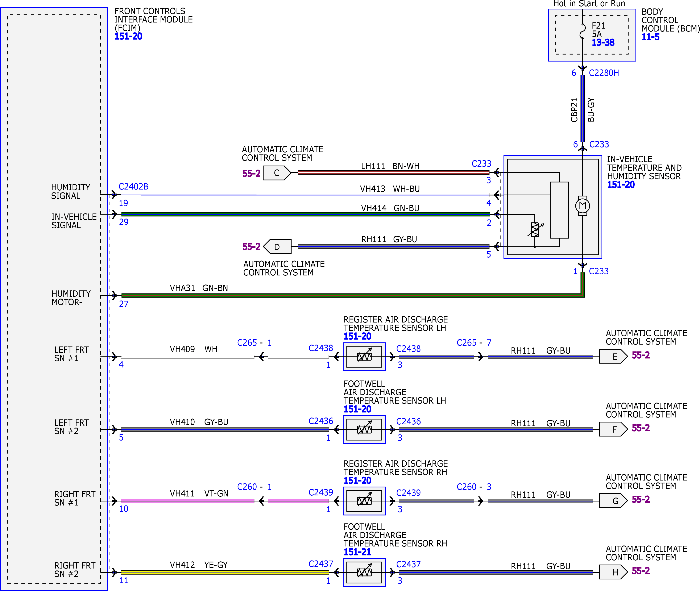The width and height of the screenshot is (700, 591).
Task: Click off-page connector symbol H
Action: (613, 572)
